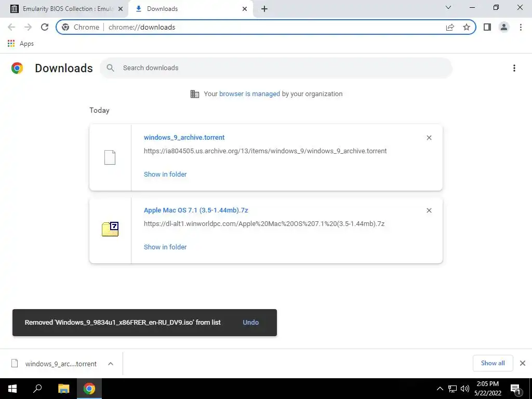Open the windows_9_archive.torrent file link
532x399 pixels.
184,137
